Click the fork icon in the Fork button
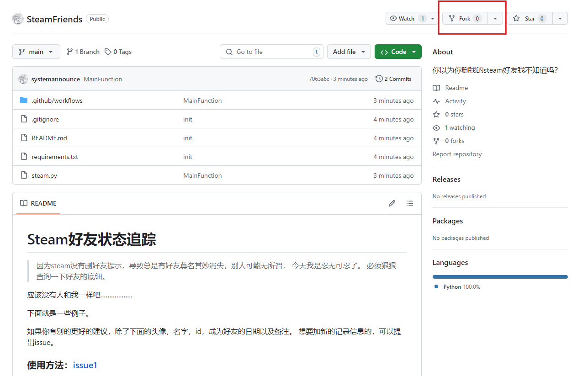 (x=452, y=18)
